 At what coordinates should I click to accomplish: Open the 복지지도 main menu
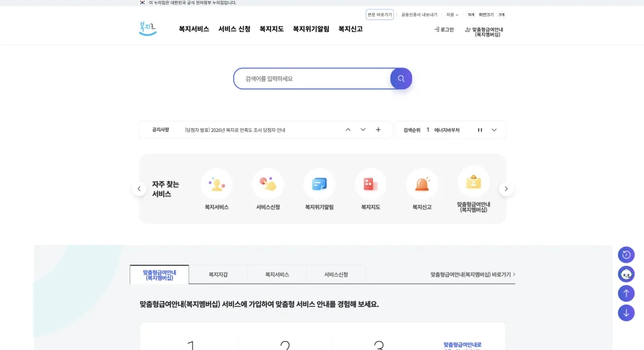coord(272,29)
